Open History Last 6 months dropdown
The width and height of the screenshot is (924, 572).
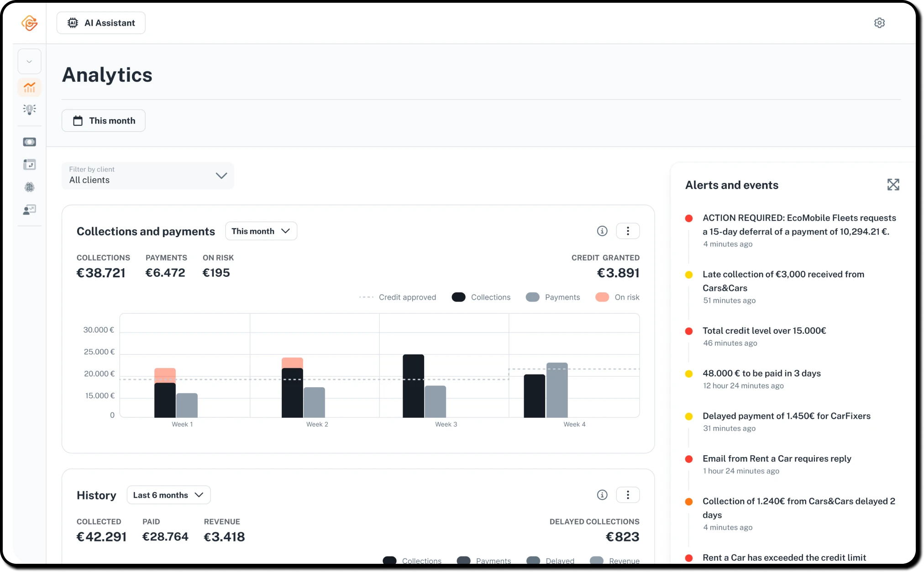(x=168, y=495)
